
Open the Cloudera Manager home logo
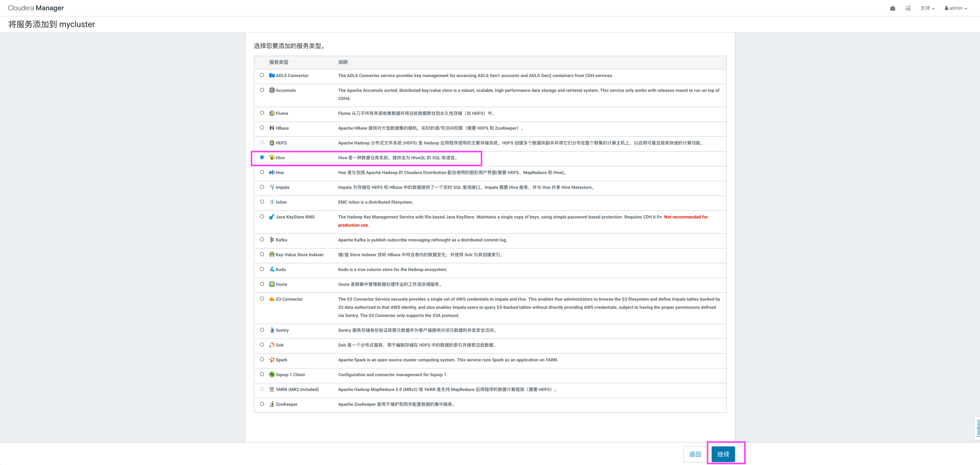36,8
